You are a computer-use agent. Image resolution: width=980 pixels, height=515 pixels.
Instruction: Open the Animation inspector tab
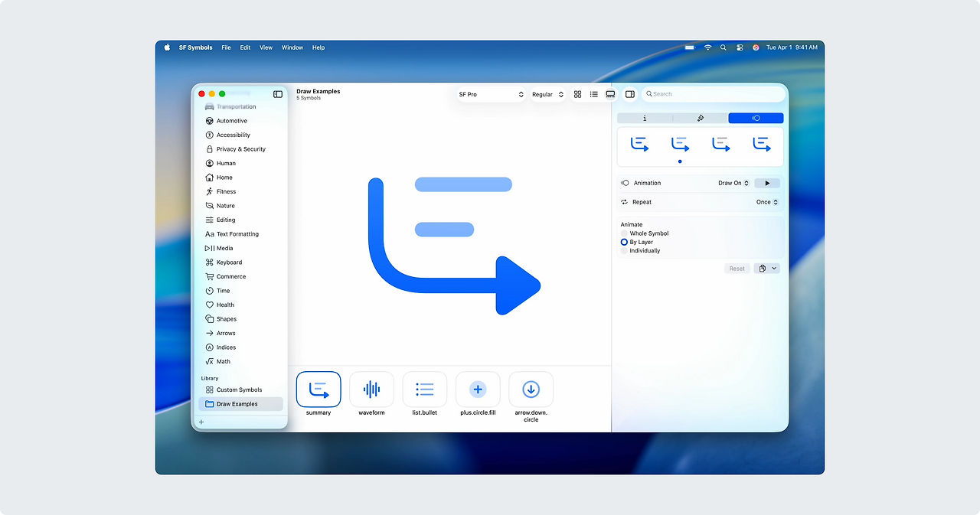point(756,118)
